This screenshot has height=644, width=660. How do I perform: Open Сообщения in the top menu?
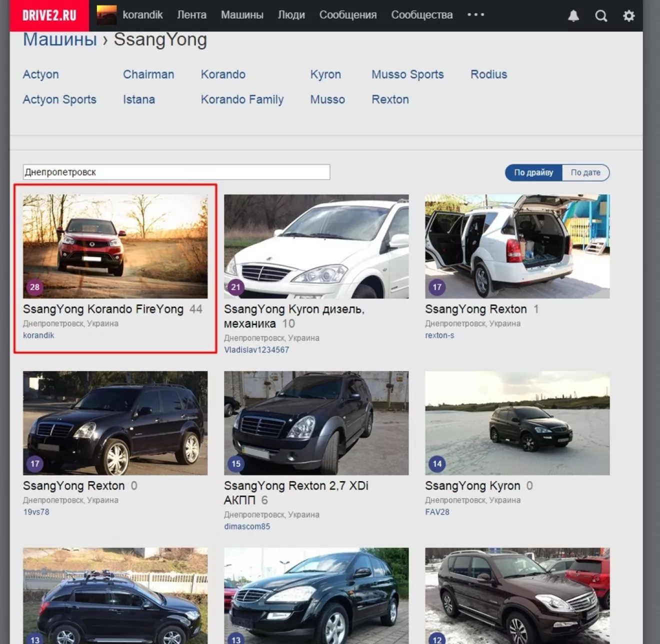[348, 15]
